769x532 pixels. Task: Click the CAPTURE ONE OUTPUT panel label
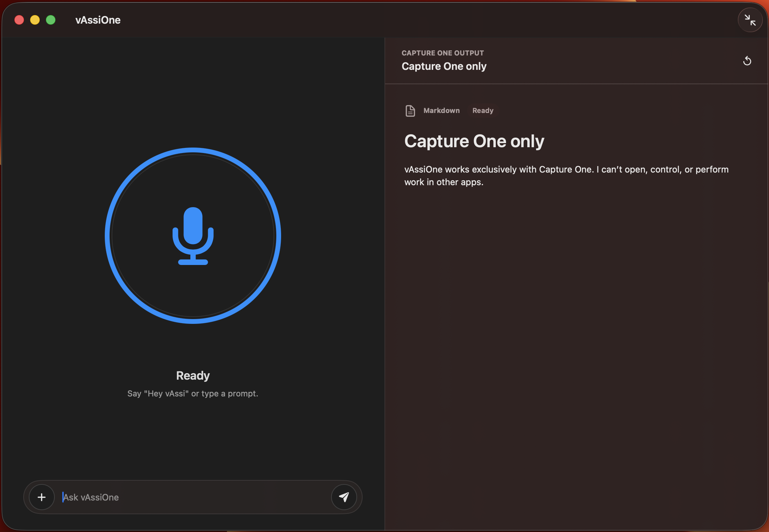pos(443,53)
